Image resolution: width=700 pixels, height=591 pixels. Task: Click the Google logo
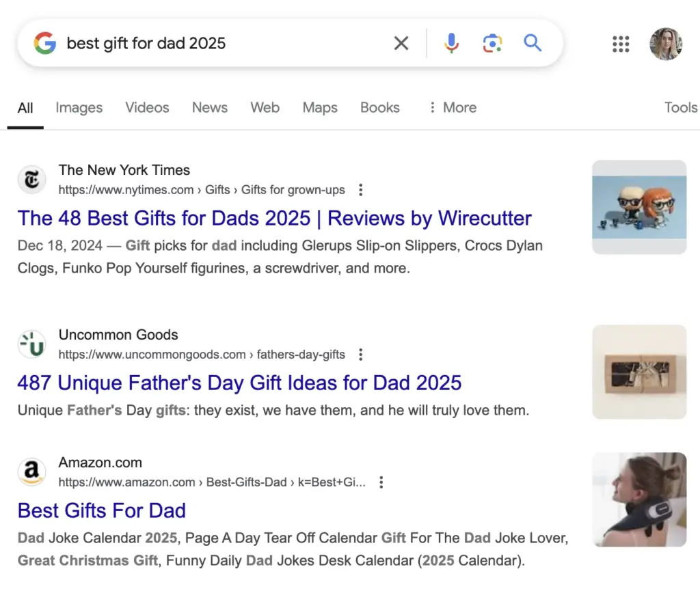44,43
